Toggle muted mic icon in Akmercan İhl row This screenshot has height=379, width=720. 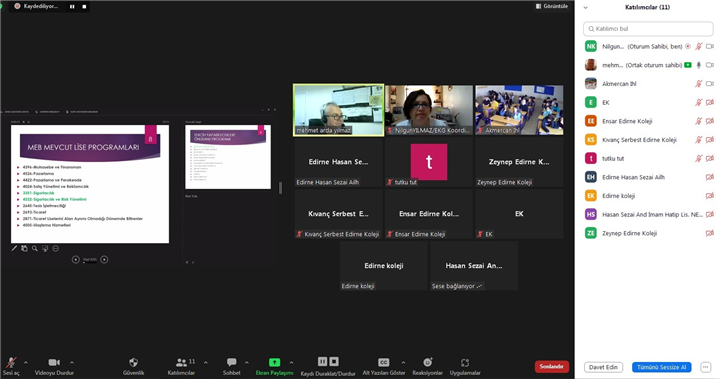(698, 84)
